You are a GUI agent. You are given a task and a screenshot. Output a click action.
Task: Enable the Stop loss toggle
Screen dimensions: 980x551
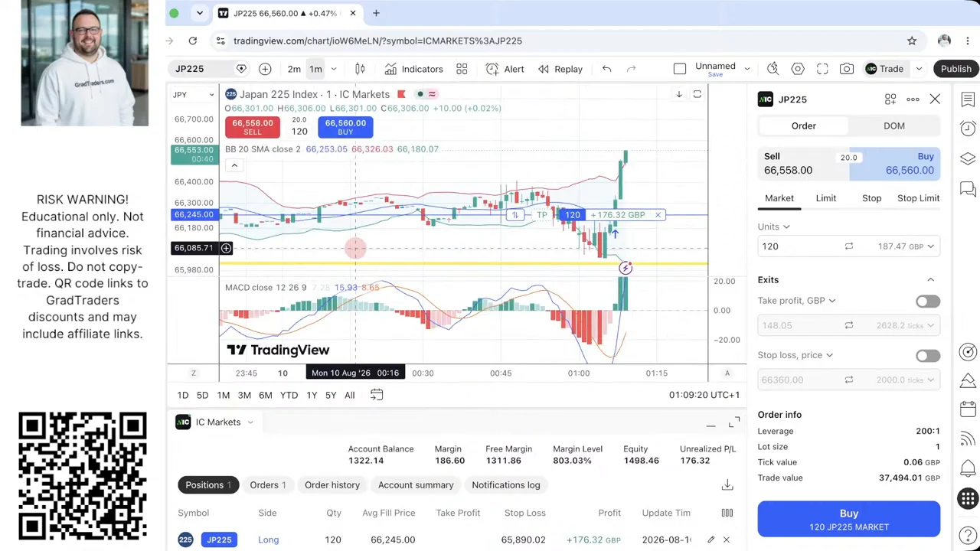928,355
